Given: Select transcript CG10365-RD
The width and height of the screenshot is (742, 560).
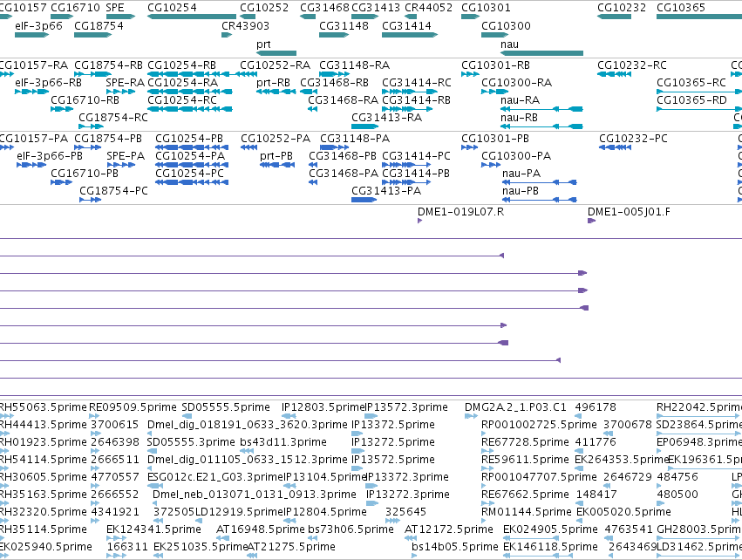Looking at the screenshot, I should tap(699, 109).
